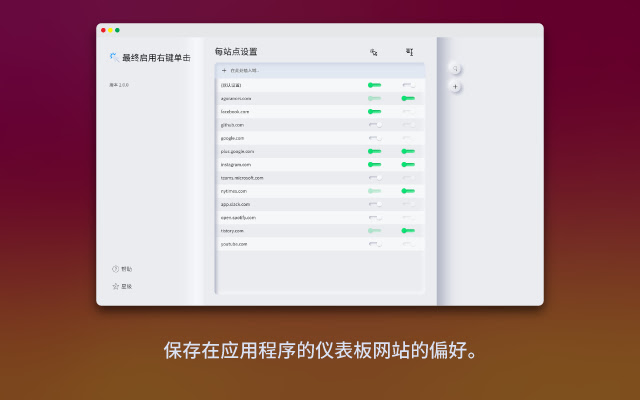
Task: Disable right-click switch for facebook.com
Action: tap(375, 111)
